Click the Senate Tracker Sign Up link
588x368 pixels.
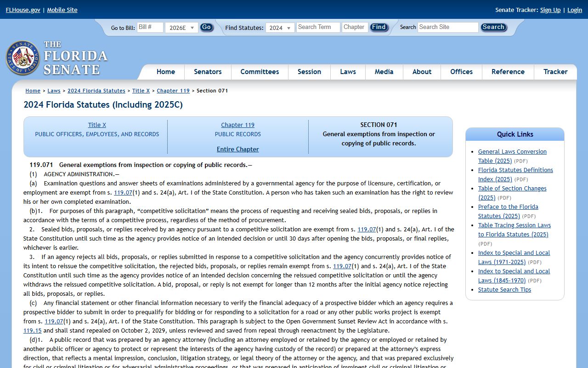(550, 10)
